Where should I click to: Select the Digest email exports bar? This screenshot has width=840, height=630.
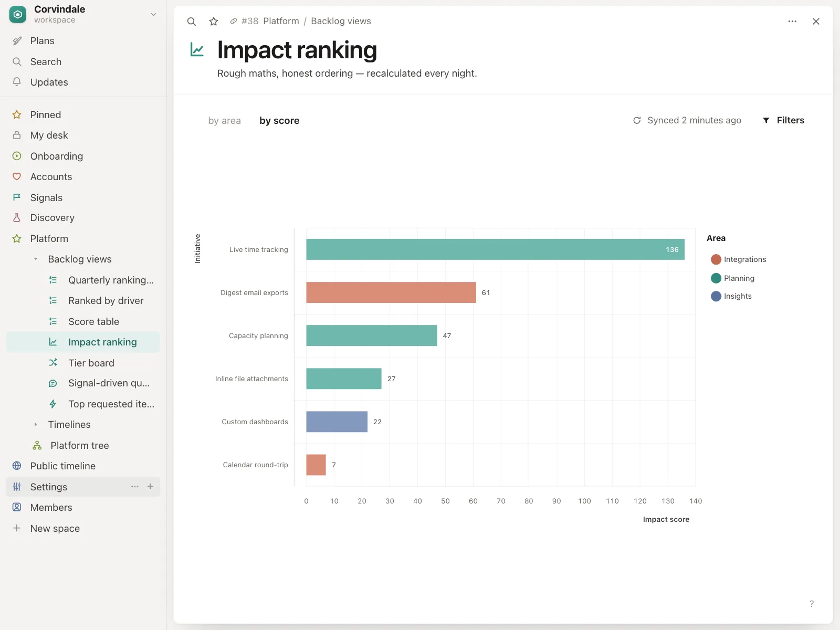pyautogui.click(x=391, y=292)
